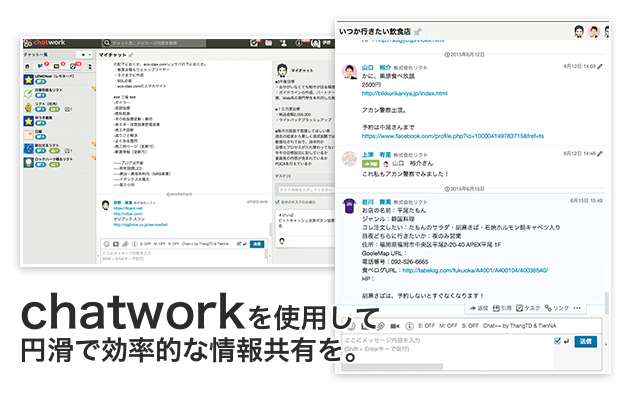Click the chatwork logo in main window
This screenshot has height=400, width=640.
44,42
